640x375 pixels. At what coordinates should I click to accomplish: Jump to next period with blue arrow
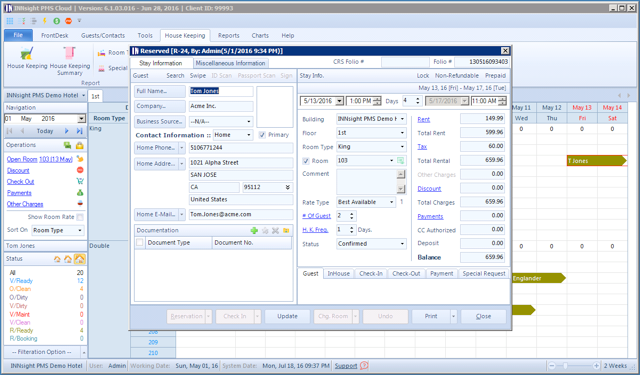click(66, 131)
